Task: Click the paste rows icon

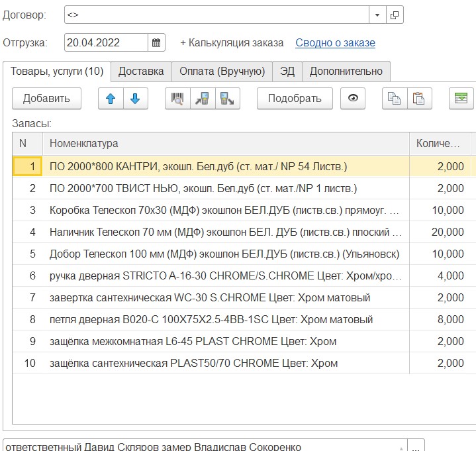Action: click(418, 99)
